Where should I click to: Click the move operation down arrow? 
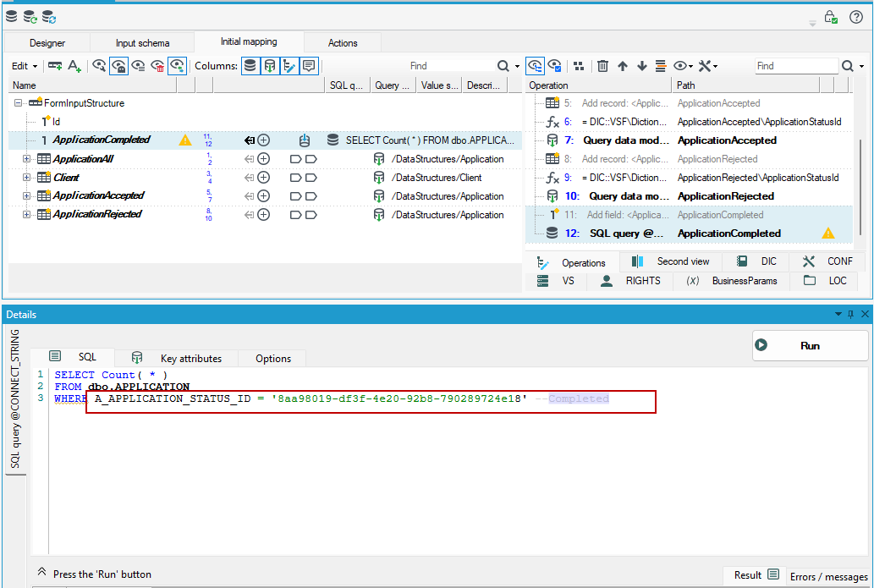642,66
